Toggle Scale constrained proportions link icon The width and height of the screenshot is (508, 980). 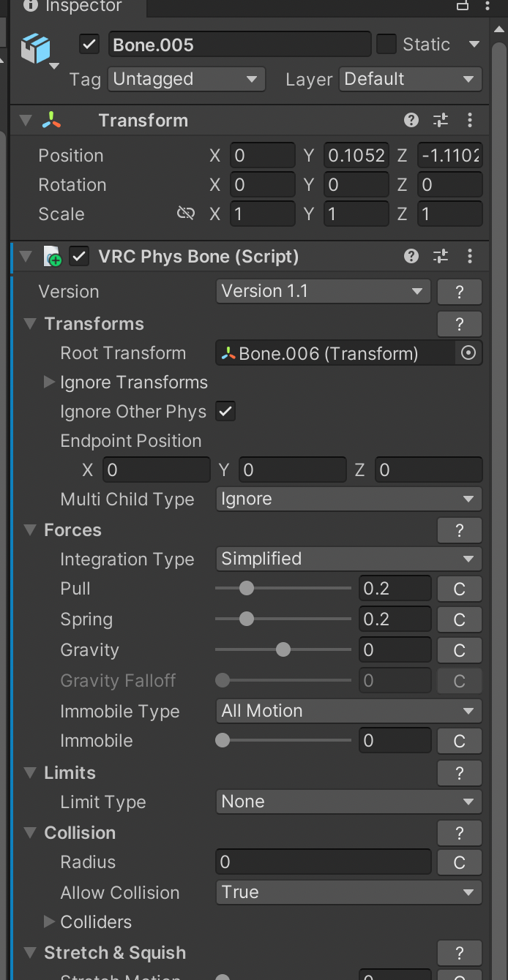click(x=186, y=214)
